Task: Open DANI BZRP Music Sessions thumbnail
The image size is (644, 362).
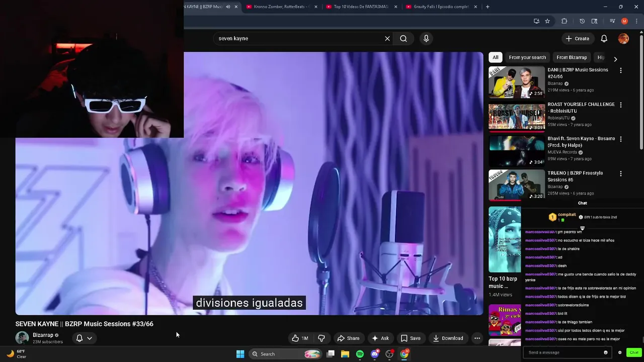Action: point(517,82)
